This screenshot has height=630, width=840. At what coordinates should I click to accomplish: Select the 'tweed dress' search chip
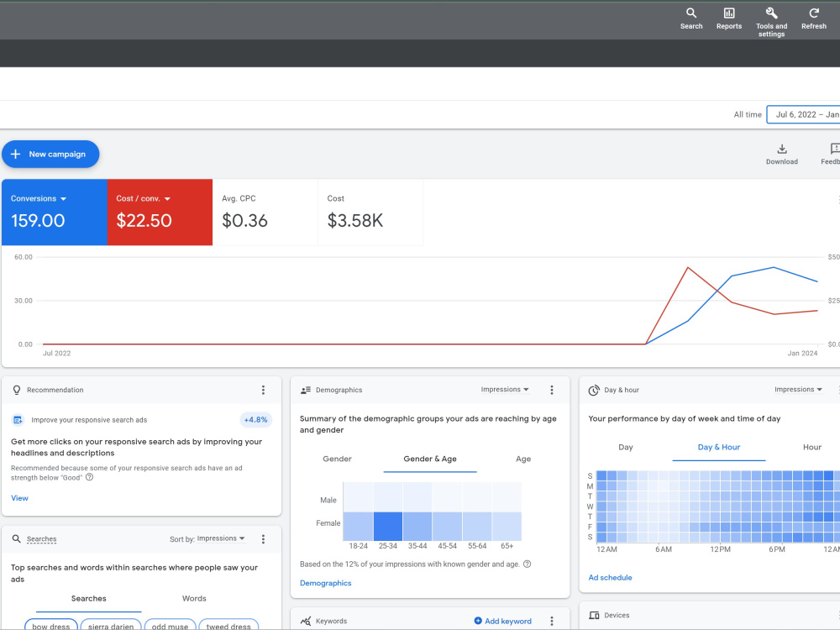click(x=228, y=626)
